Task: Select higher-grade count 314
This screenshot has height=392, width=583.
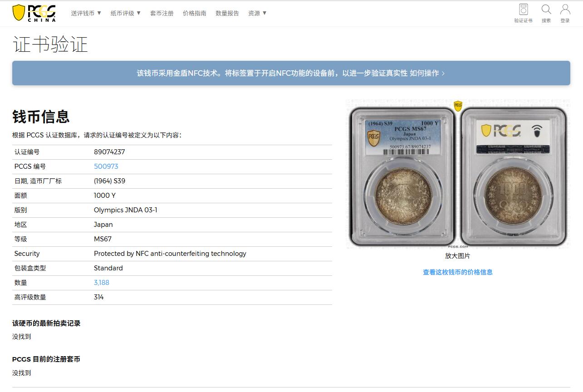Action: (99, 297)
